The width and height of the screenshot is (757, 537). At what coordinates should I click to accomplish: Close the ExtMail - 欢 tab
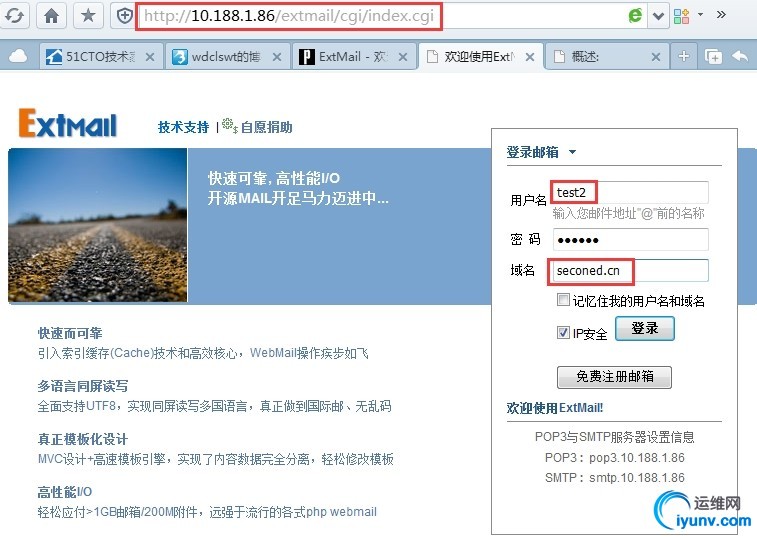(x=403, y=57)
